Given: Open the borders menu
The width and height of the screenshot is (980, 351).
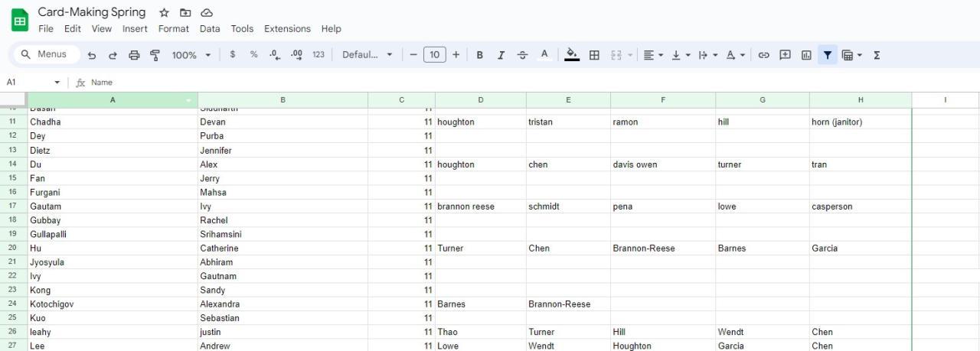Looking at the screenshot, I should point(594,55).
